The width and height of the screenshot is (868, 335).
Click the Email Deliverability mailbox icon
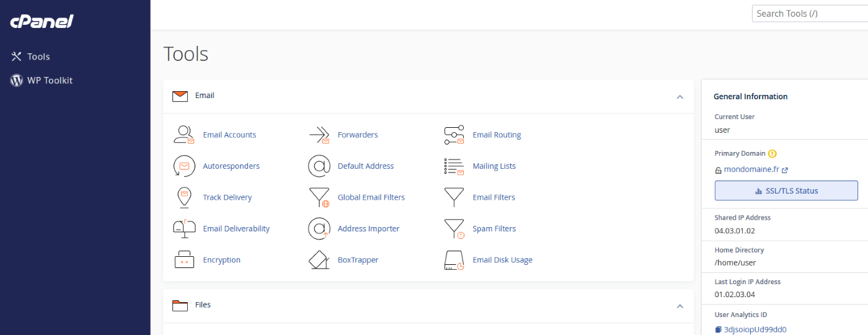[184, 229]
